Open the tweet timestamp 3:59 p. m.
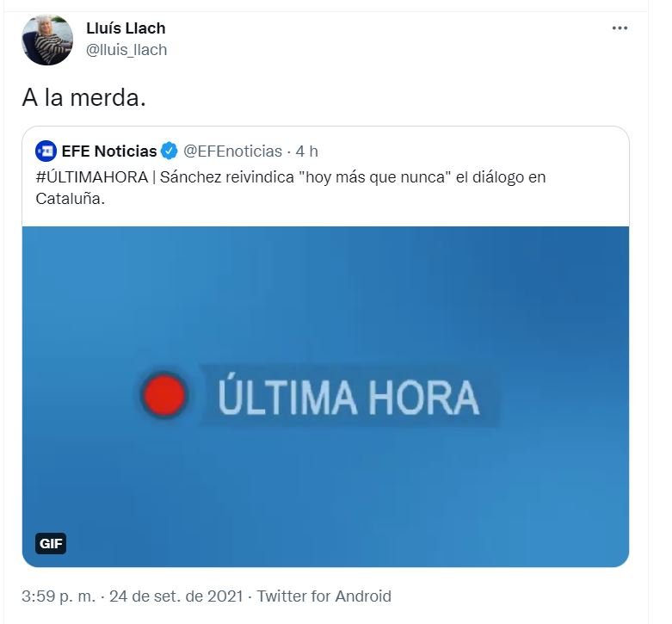Screen dimensions: 672x624 pyautogui.click(x=59, y=596)
